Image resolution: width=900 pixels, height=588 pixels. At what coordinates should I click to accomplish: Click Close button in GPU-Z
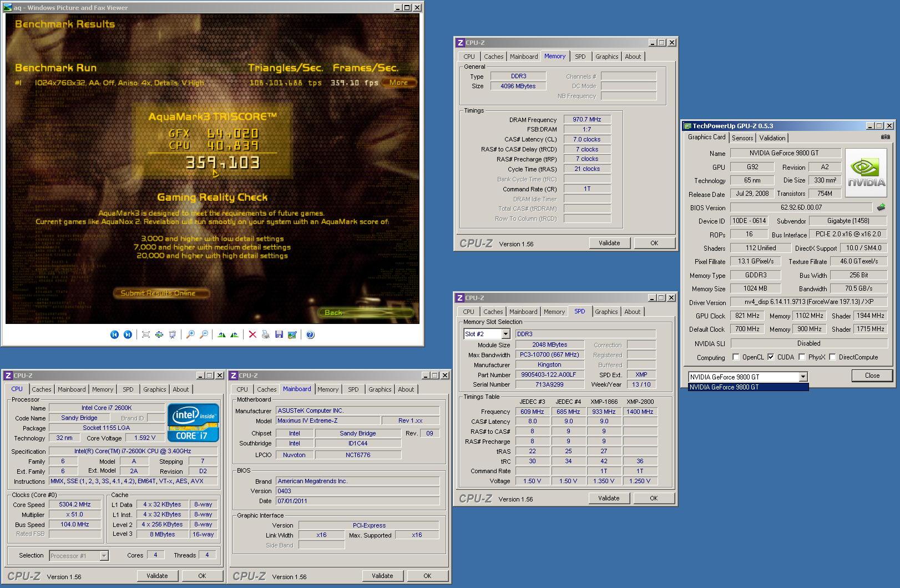(x=872, y=376)
